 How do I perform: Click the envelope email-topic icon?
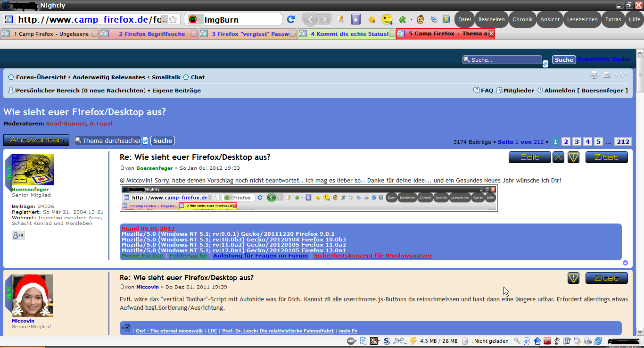point(607,75)
